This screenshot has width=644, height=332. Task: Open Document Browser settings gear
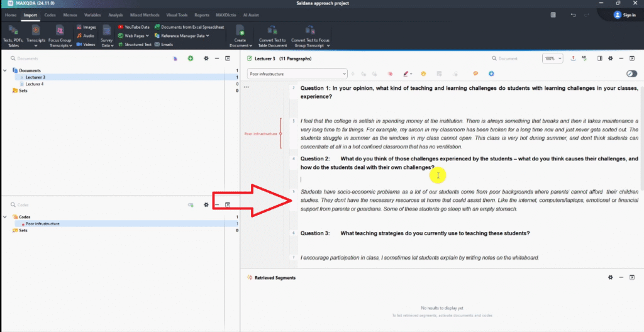coord(610,58)
